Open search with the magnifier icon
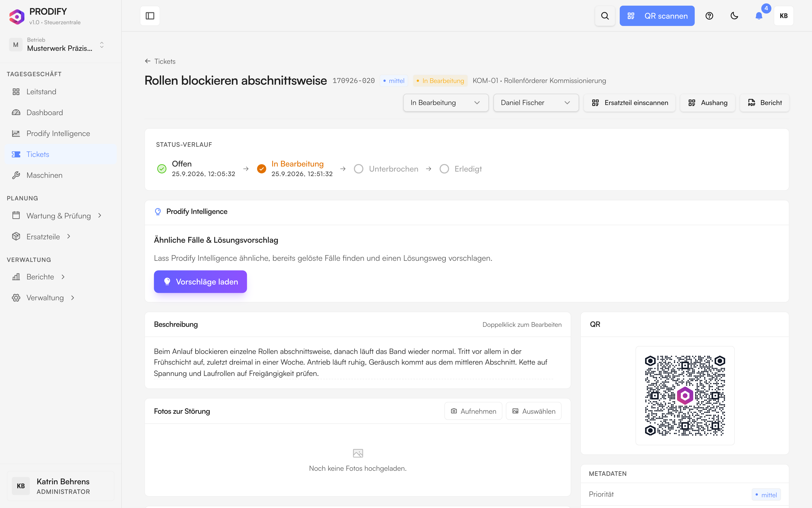 (605, 16)
